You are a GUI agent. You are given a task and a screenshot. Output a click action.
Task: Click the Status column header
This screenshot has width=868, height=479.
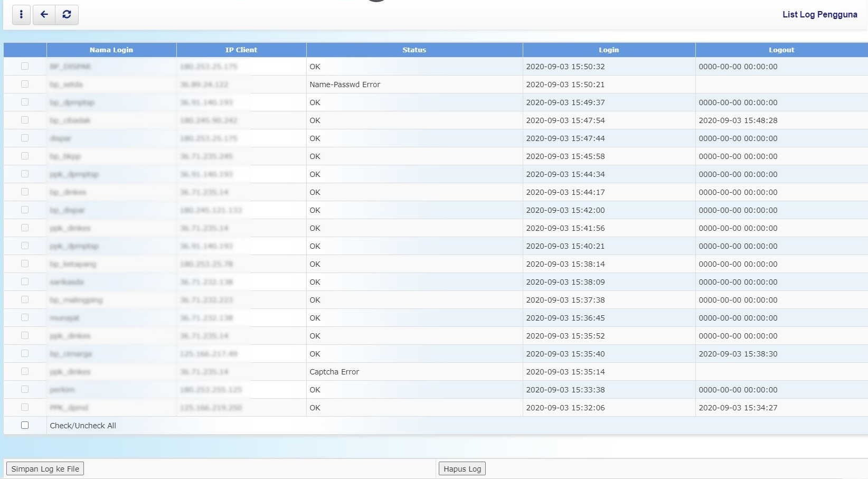tap(414, 50)
